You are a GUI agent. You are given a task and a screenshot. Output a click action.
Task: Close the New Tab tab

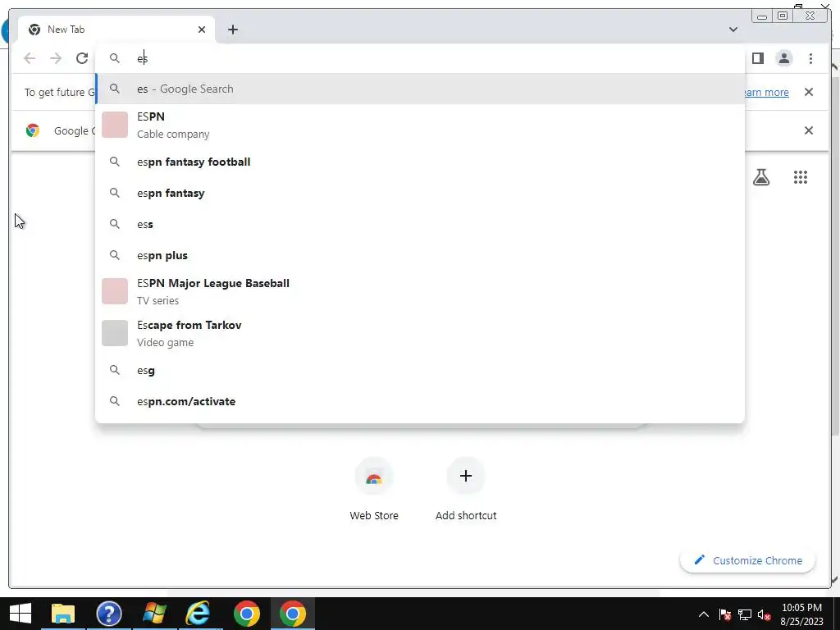point(202,30)
